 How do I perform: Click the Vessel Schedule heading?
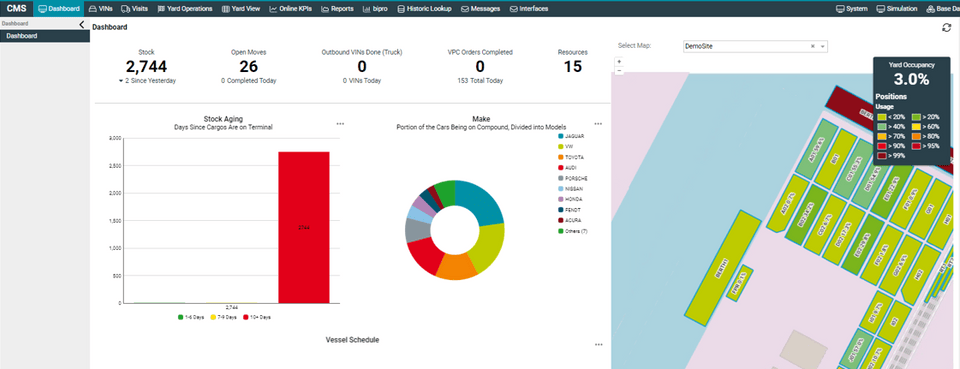tap(352, 340)
